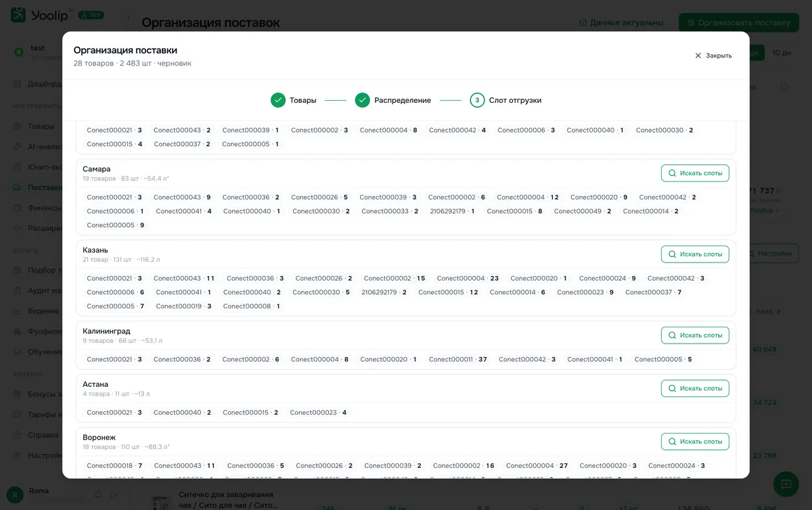Screen dimensions: 812x510
Task: Click the dialog subtitle '28 товаров · 2 483 шт · черновик'
Action: coord(133,63)
